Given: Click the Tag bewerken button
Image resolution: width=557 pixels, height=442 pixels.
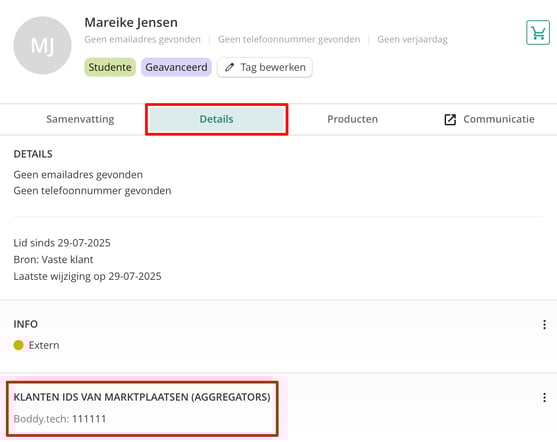Looking at the screenshot, I should point(265,67).
